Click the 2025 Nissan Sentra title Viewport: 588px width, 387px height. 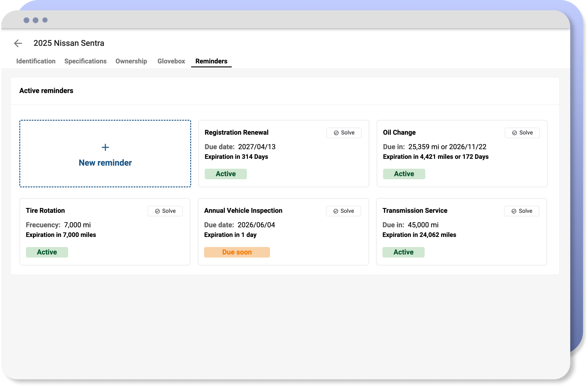pos(69,43)
